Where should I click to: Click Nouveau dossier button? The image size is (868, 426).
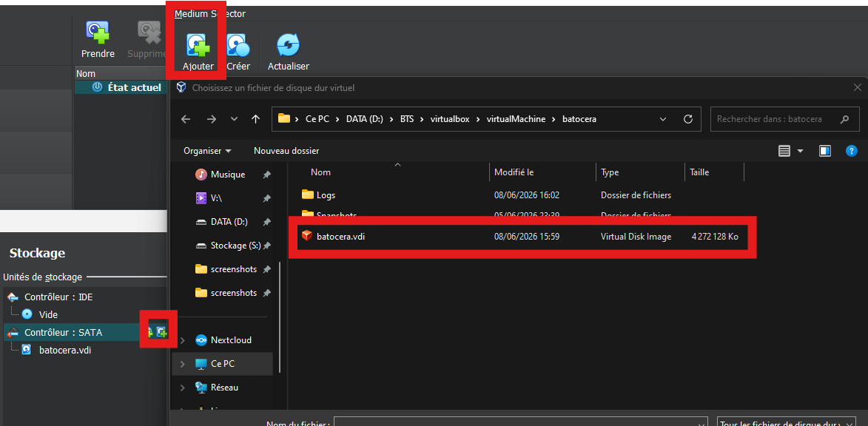pos(286,150)
